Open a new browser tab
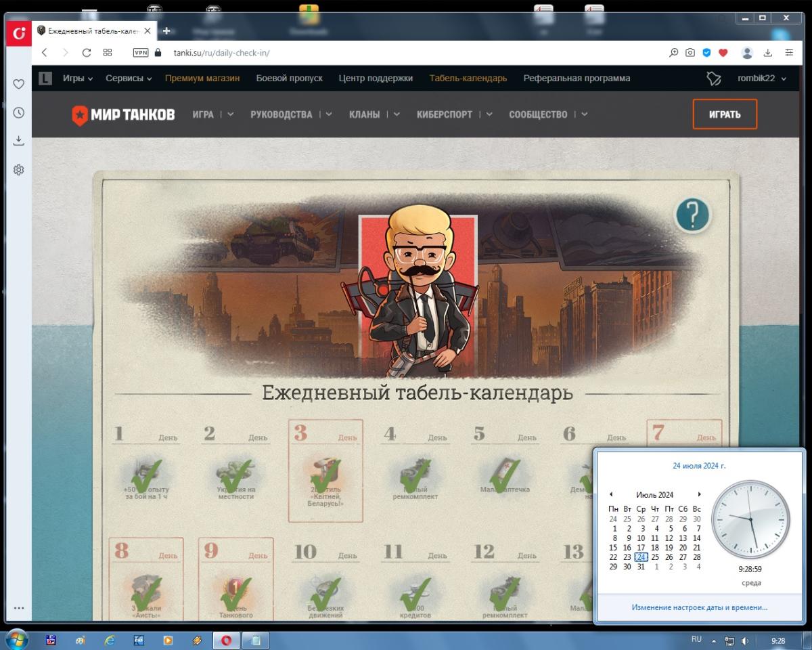This screenshot has height=650, width=812. pos(166,31)
